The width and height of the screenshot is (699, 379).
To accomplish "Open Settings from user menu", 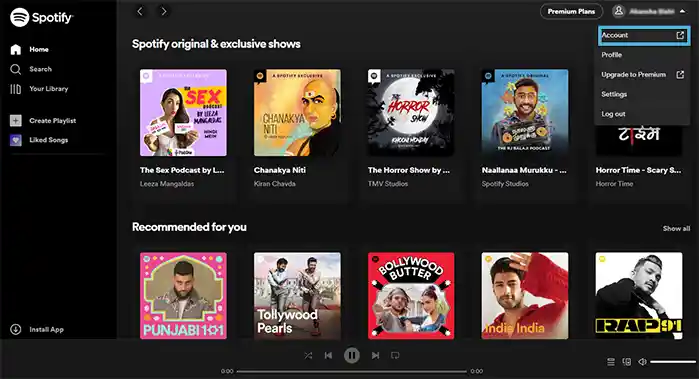I will point(642,95).
